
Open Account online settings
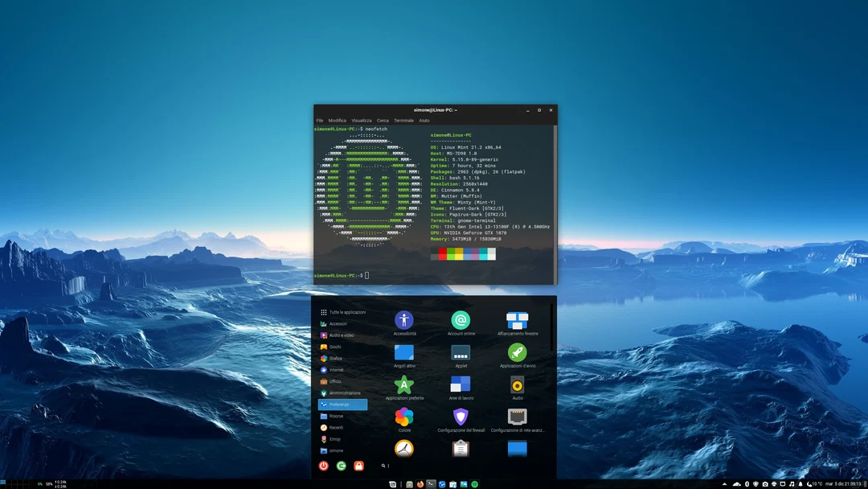pyautogui.click(x=462, y=321)
